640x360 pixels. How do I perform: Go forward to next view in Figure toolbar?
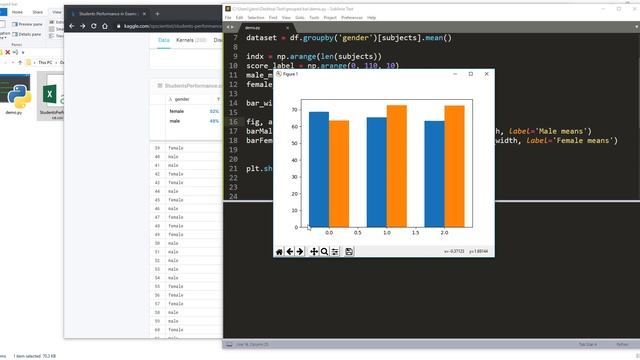pos(300,252)
